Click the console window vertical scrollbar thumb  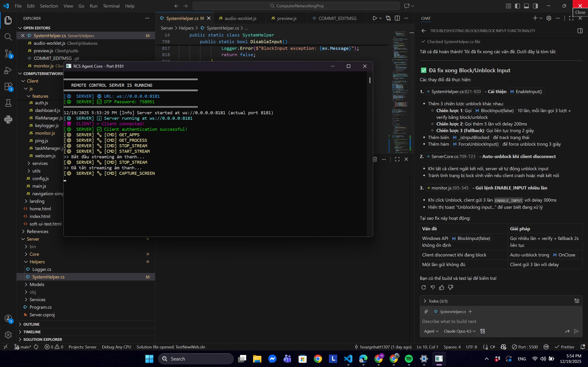[370, 80]
